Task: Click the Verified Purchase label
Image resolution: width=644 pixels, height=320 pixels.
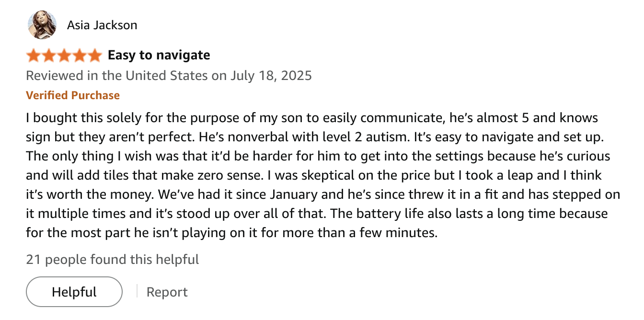Action: pos(73,95)
